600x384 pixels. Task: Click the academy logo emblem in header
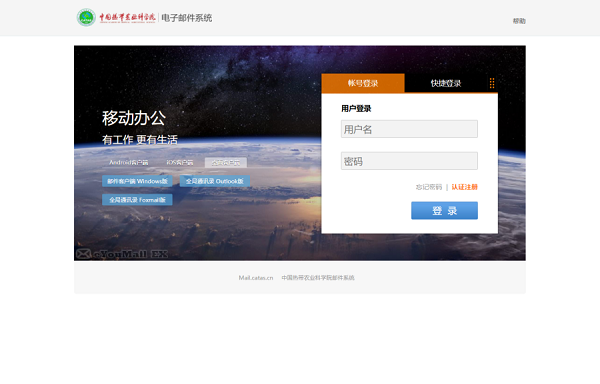[x=86, y=18]
